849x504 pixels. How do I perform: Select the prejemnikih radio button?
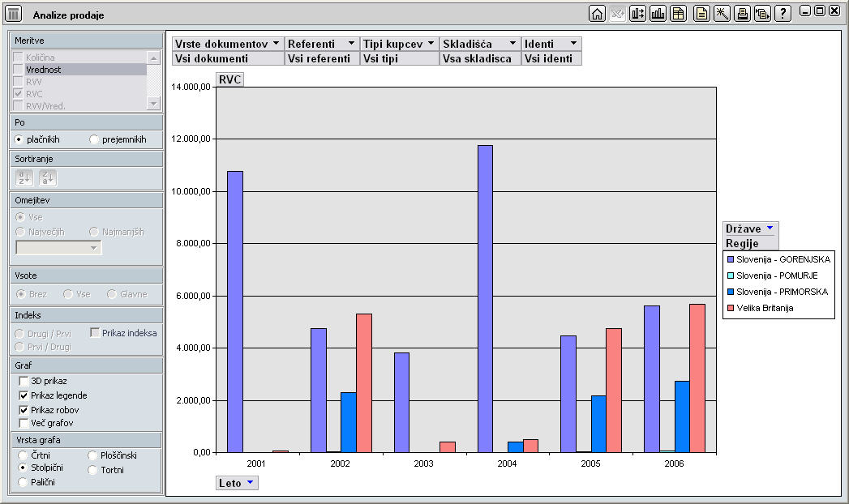[x=94, y=139]
